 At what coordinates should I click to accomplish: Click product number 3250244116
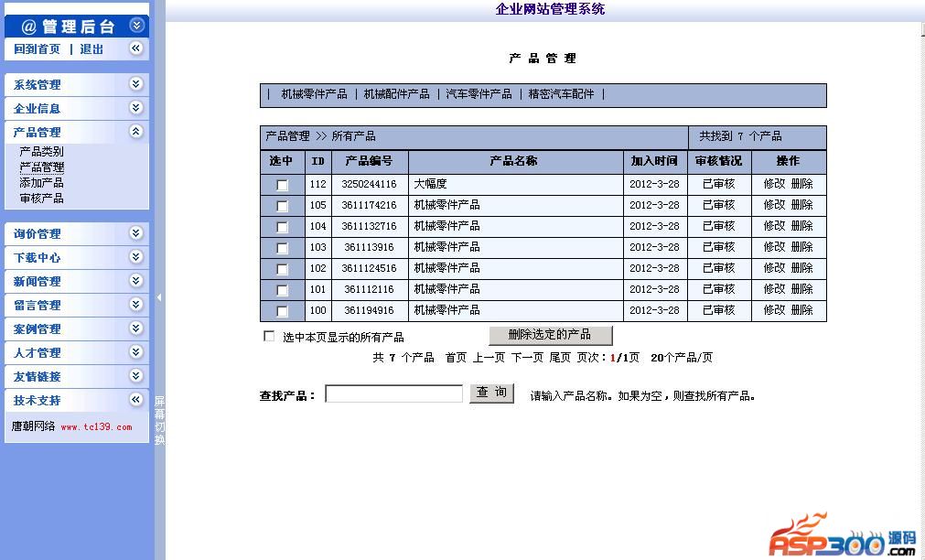point(370,184)
